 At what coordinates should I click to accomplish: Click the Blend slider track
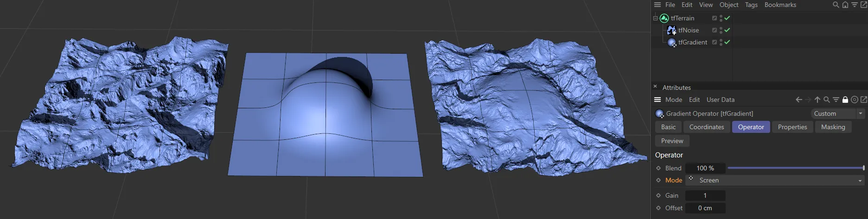[x=795, y=168]
